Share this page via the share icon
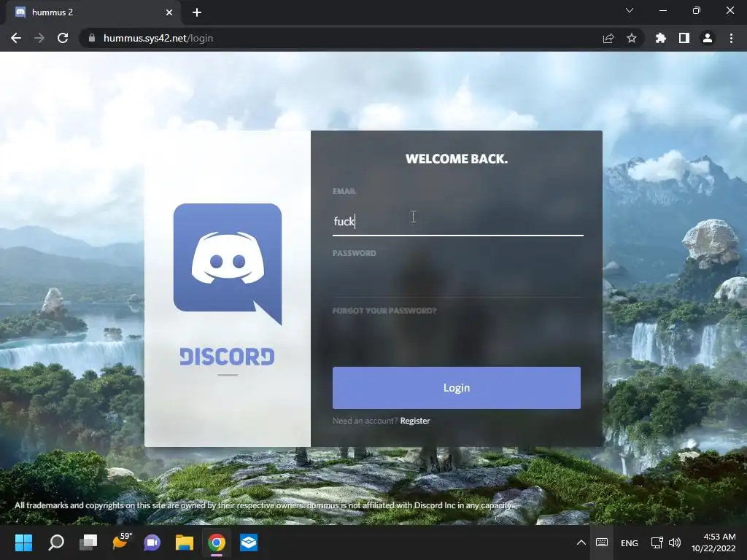Screen dimensions: 747x560 608,38
